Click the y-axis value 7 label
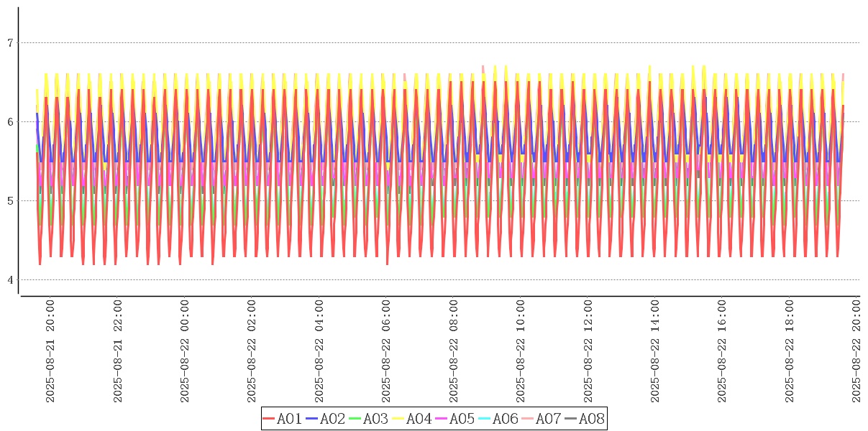 [10, 43]
